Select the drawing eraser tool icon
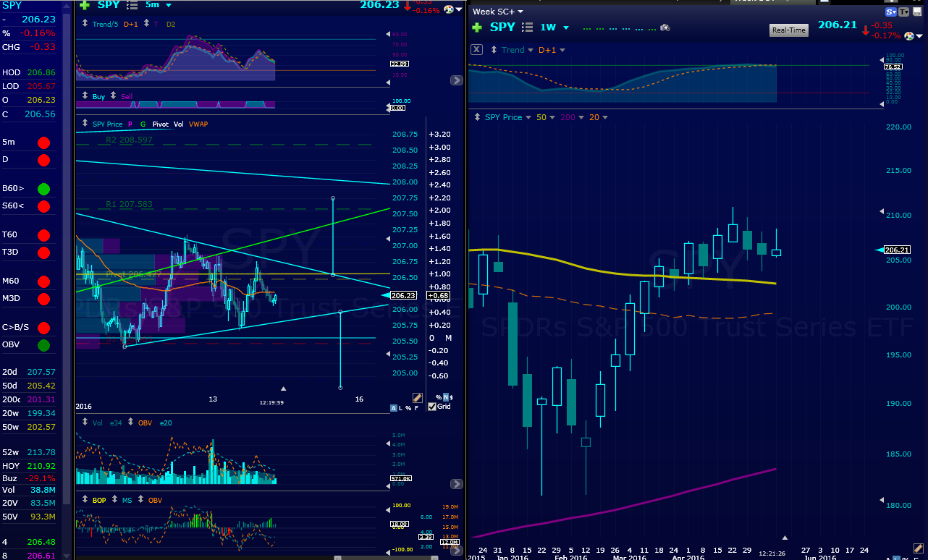This screenshot has height=560, width=928. click(x=418, y=398)
